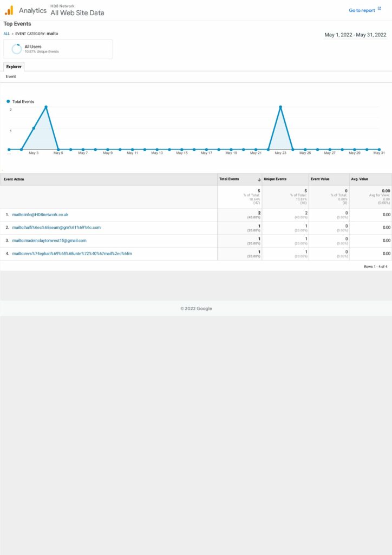Click the Event Value column header
392x555 pixels.
pyautogui.click(x=320, y=179)
